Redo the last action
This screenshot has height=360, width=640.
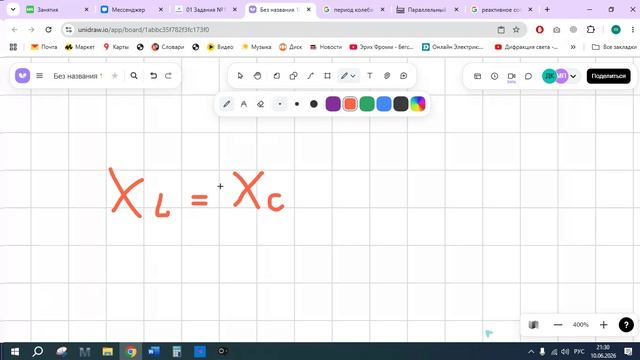[x=168, y=76]
